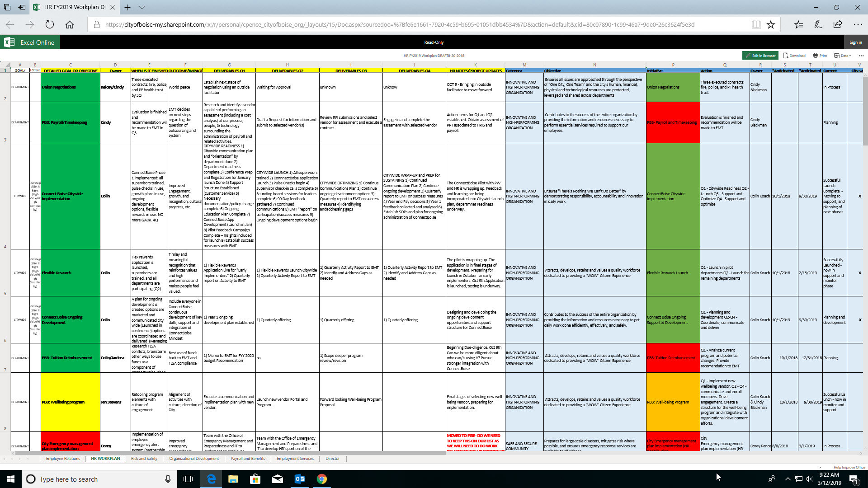Go to the browser home page
868x488 pixels.
(x=70, y=24)
